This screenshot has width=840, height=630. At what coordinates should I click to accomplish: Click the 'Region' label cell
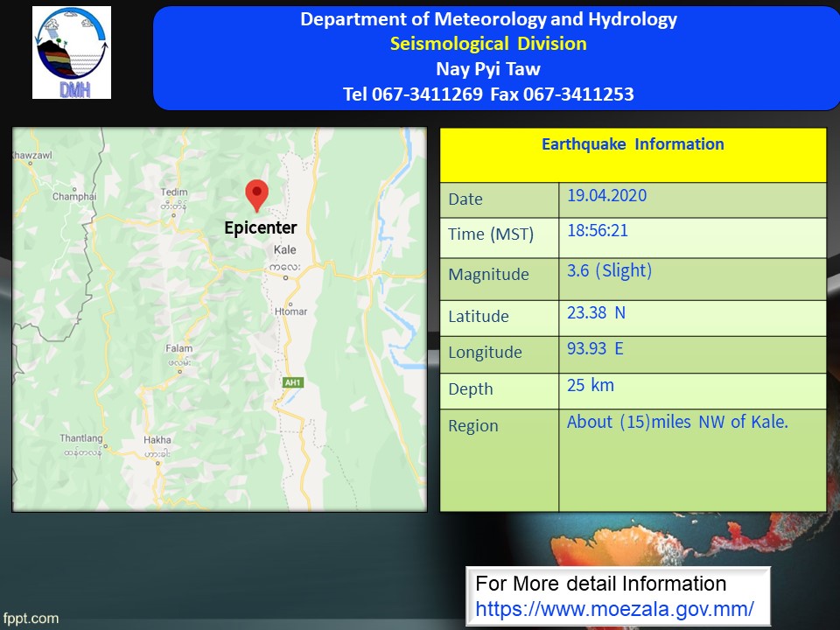click(500, 460)
